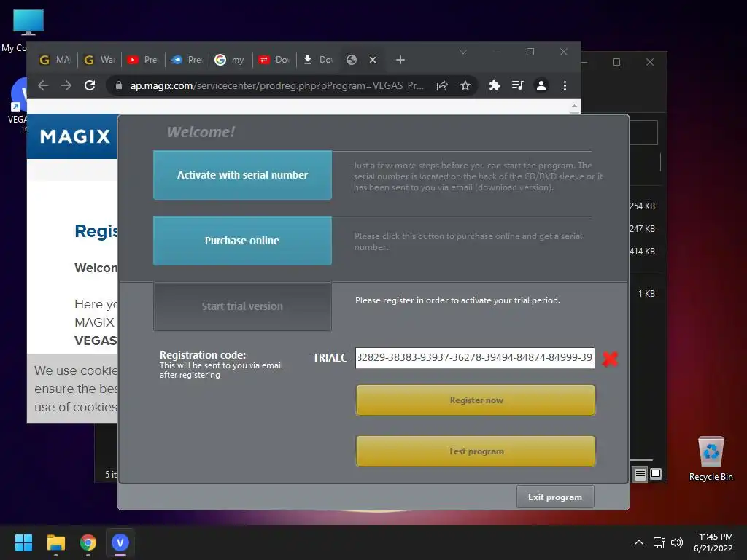Click '247 KB' file size in Explorer

tap(642, 228)
